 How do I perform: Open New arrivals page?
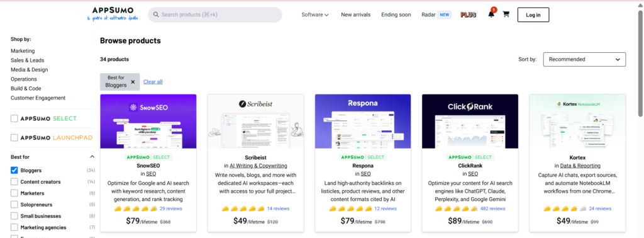pos(356,15)
